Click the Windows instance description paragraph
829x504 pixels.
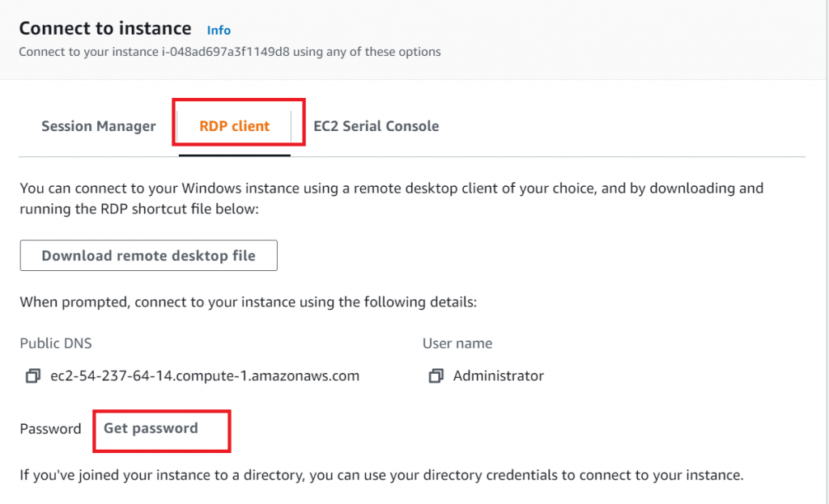tap(391, 188)
